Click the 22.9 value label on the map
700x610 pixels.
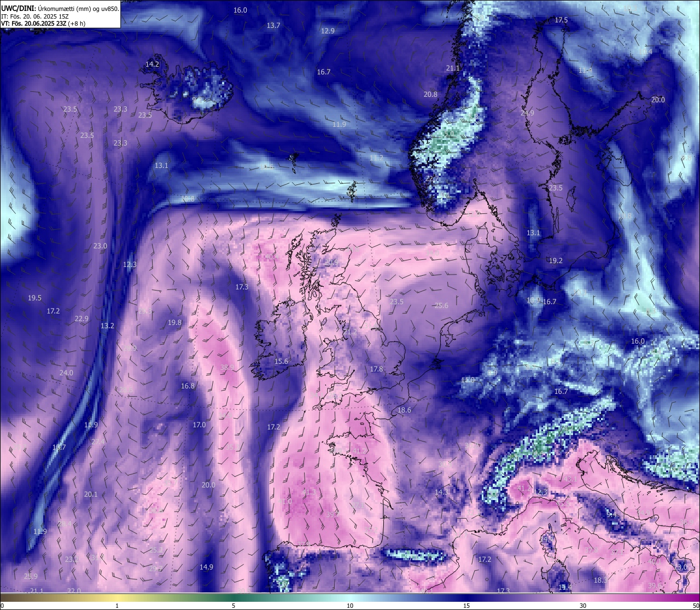coord(81,319)
